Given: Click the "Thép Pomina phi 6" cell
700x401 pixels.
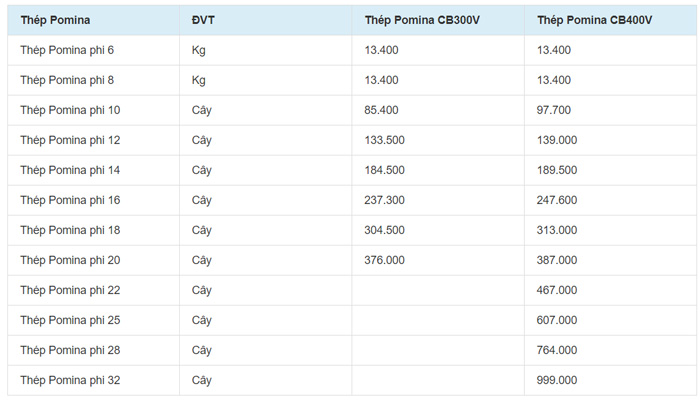Looking at the screenshot, I should point(67,50).
